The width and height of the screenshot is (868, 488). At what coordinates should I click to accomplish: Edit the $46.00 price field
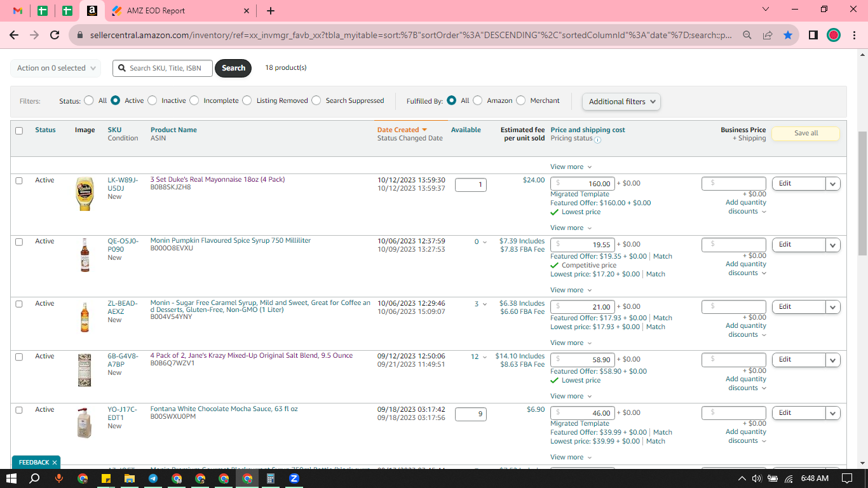point(583,413)
